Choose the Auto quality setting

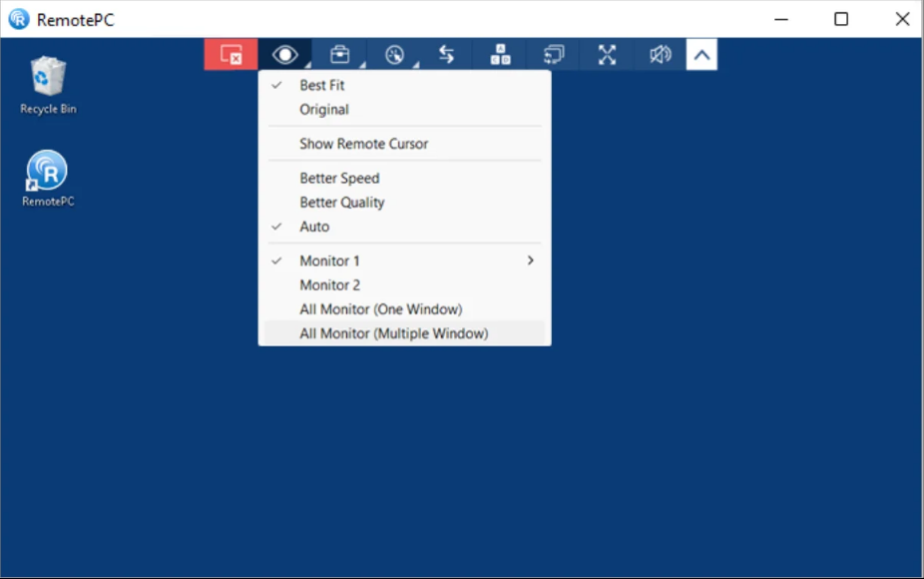pos(314,227)
